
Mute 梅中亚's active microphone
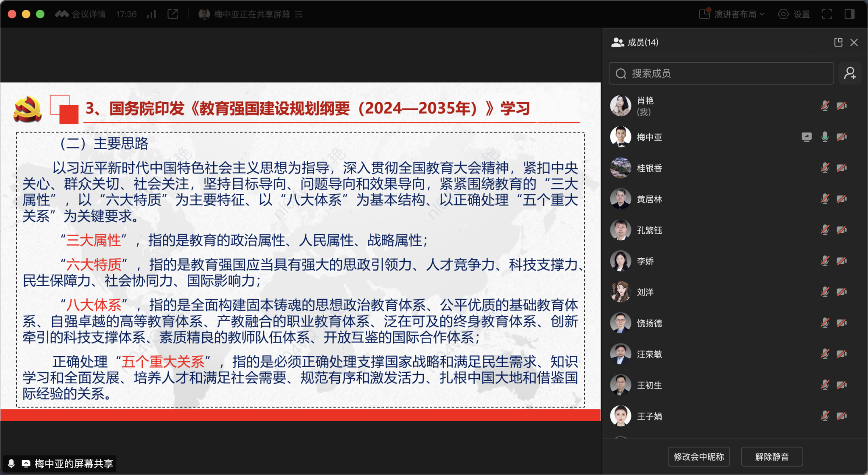click(824, 137)
